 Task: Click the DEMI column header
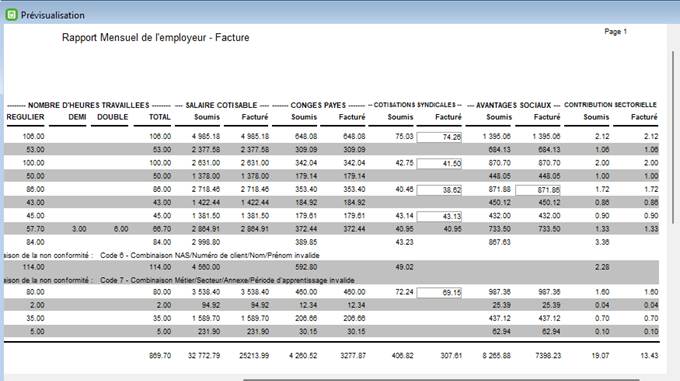[77, 117]
